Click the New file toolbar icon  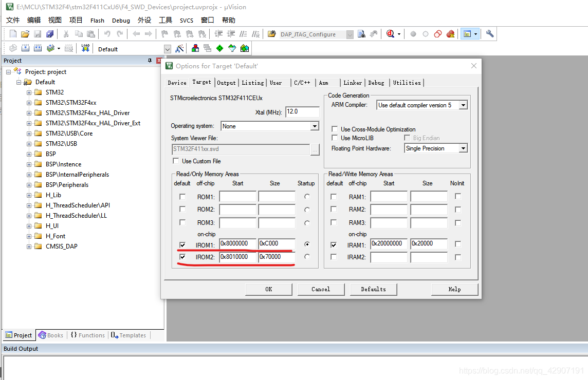[x=13, y=34]
